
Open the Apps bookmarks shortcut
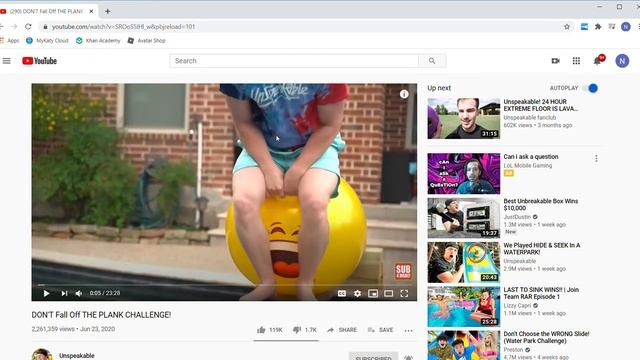10,40
